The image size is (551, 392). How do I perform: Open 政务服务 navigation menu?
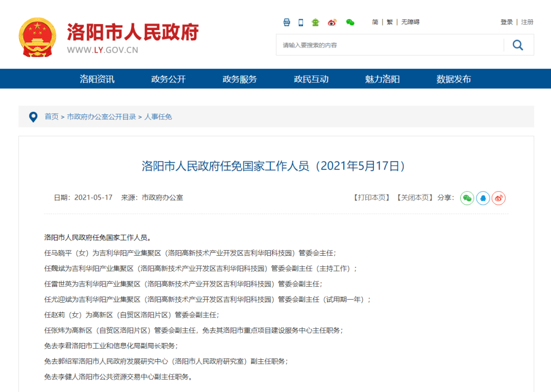[240, 79]
